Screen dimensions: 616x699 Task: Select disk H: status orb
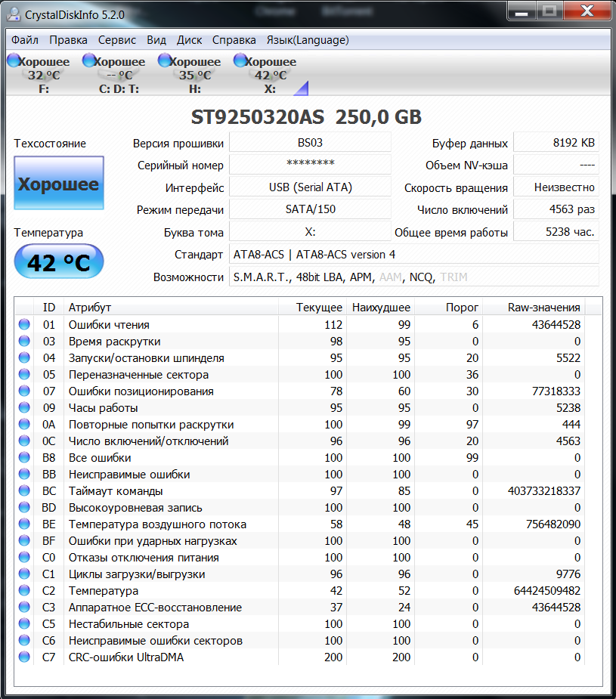pyautogui.click(x=165, y=60)
